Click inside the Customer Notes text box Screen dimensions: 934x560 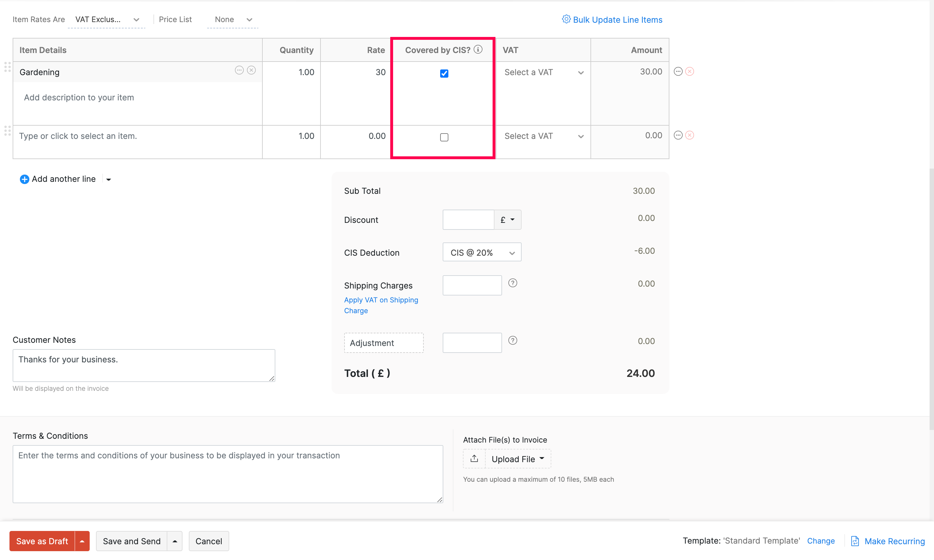(143, 365)
